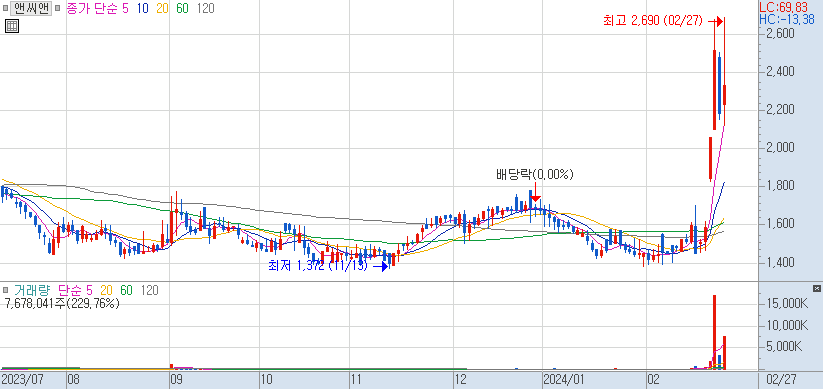Screen dimensions: 823x389
Task: Click the small square marker left of 앤씨앤
Action: (5, 9)
